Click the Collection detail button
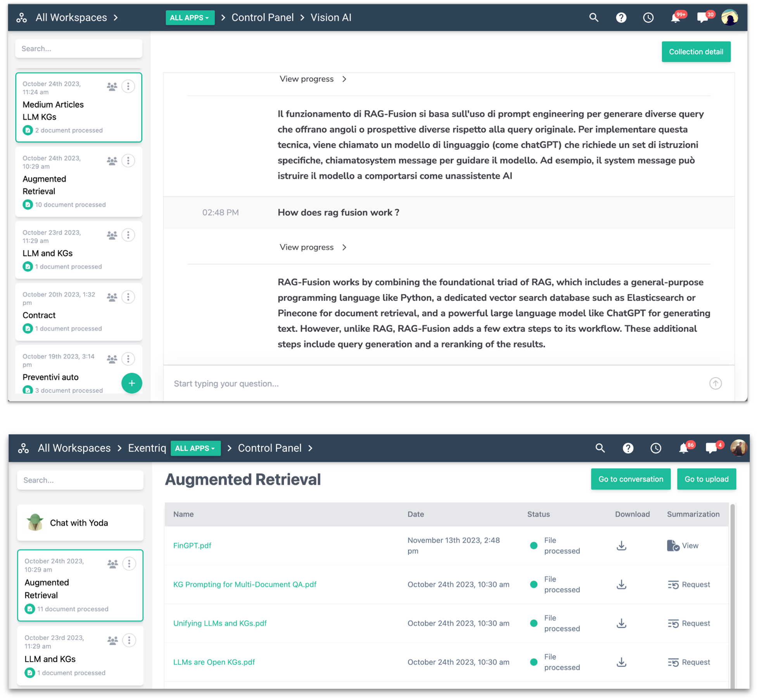This screenshot has height=700, width=759. 696,52
